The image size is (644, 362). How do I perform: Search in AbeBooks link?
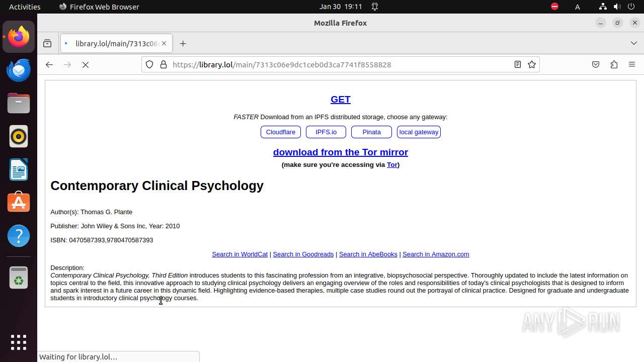pyautogui.click(x=368, y=254)
